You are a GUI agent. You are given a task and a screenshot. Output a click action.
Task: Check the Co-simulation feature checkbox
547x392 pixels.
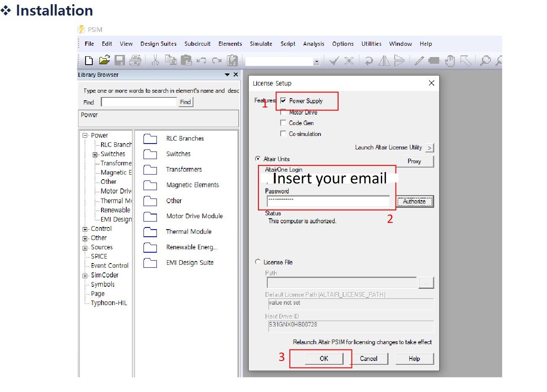click(x=283, y=134)
